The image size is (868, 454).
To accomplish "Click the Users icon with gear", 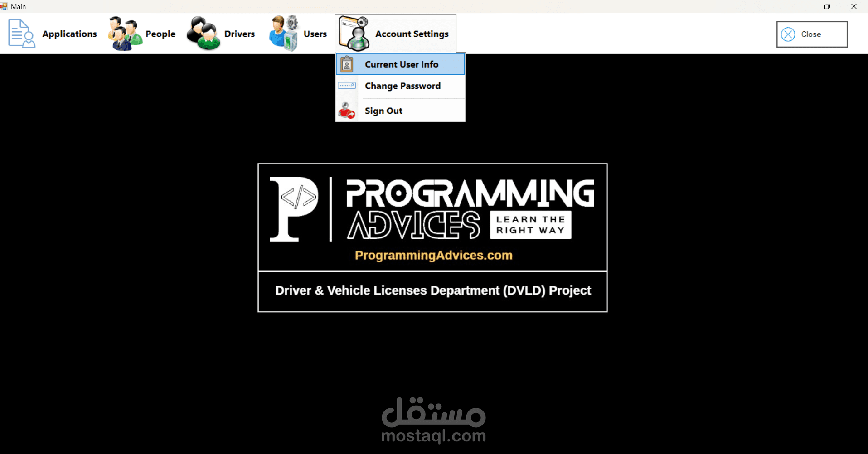I will click(284, 34).
